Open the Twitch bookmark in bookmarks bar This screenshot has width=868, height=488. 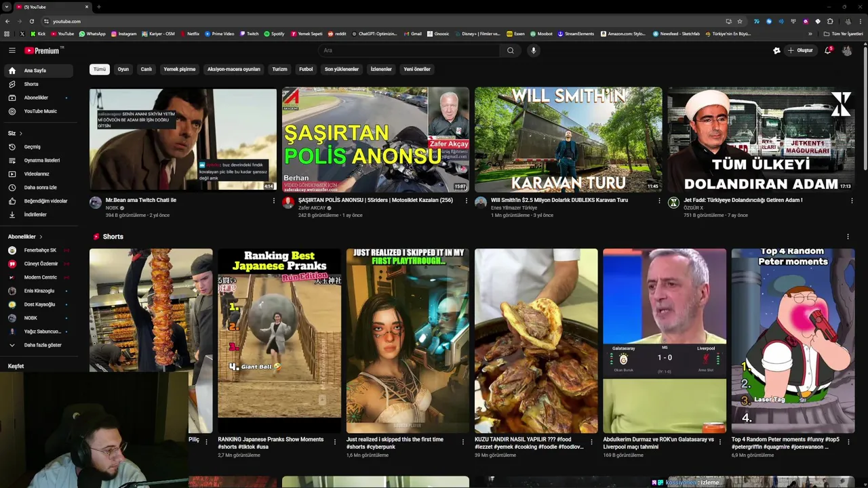(x=249, y=34)
